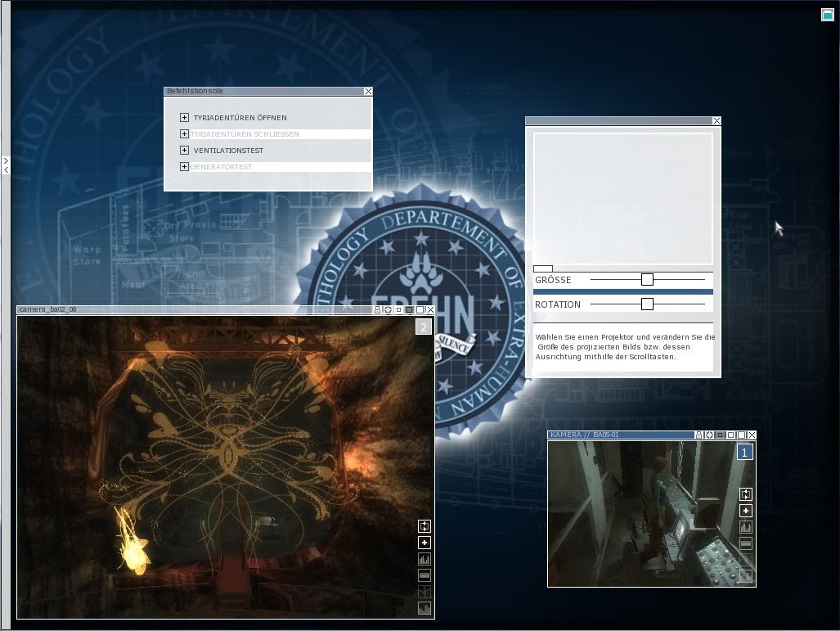
Task: Click the lock icon on Kamera BA05-01 title bar
Action: (x=699, y=435)
